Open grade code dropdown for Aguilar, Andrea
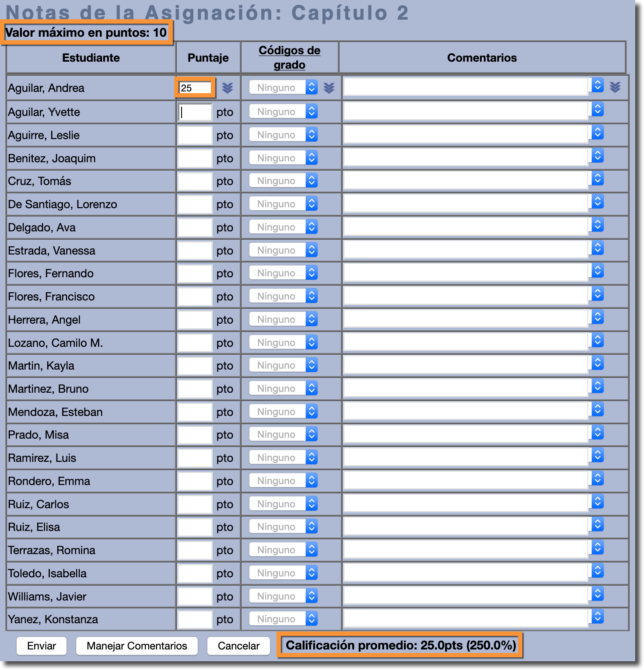Image resolution: width=644 pixels, height=670 pixels. point(283,87)
